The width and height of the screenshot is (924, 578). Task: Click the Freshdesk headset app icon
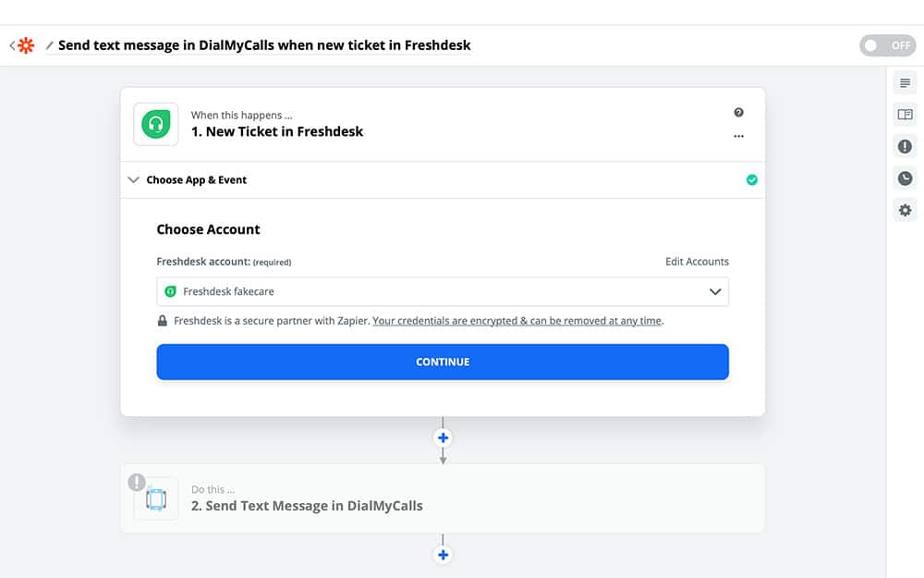(156, 124)
